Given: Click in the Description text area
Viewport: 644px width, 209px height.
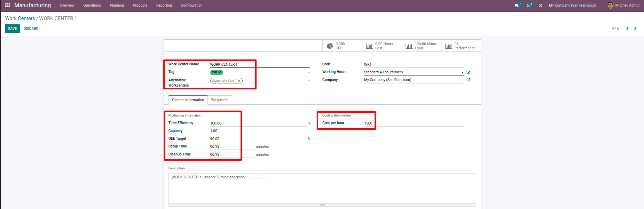Looking at the screenshot, I should pyautogui.click(x=322, y=188).
